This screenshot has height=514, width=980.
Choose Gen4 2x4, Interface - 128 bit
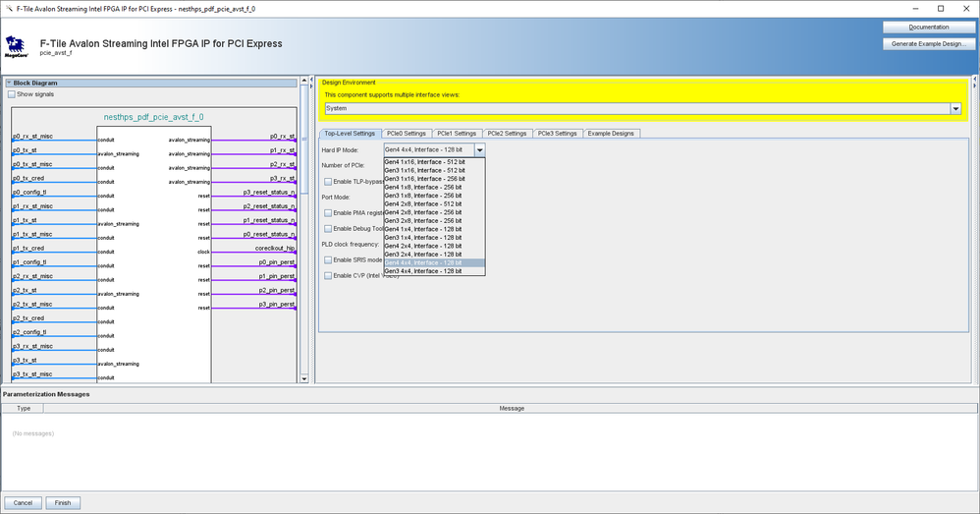tap(434, 247)
